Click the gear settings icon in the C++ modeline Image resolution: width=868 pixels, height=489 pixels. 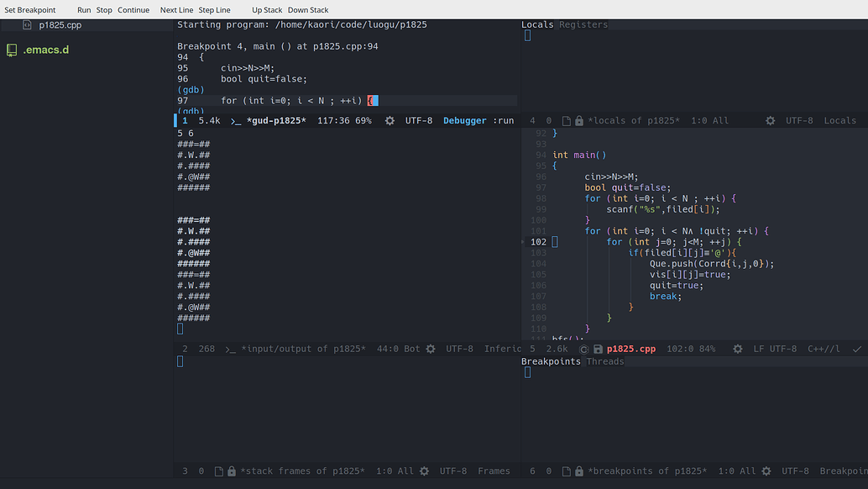coord(737,349)
